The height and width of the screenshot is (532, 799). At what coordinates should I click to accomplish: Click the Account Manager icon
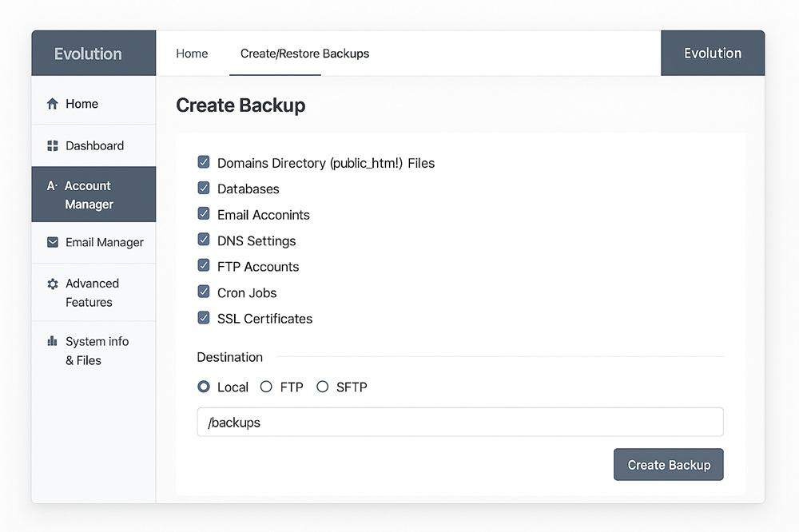[x=52, y=186]
